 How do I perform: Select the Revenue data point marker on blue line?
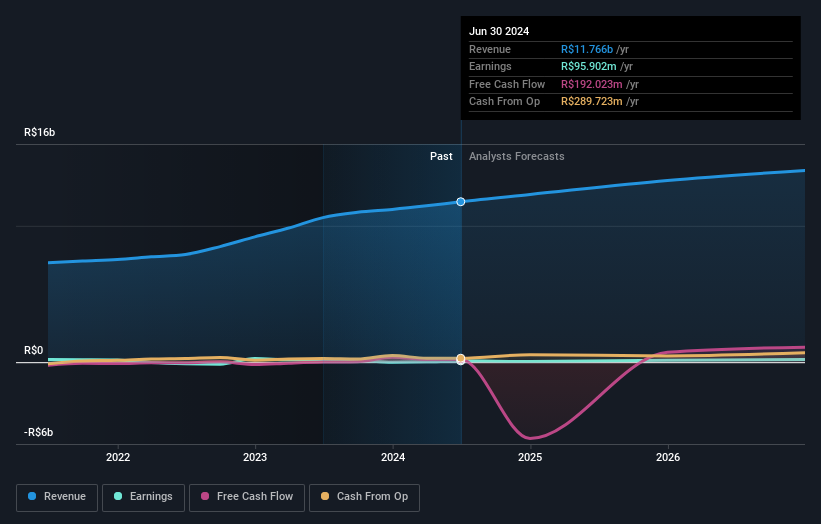[x=461, y=202]
